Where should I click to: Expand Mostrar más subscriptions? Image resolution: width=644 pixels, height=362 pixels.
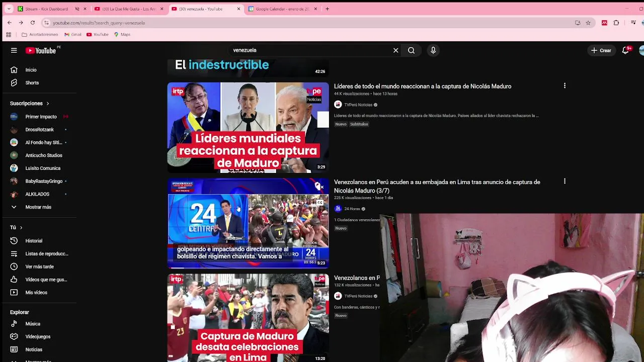[x=38, y=207]
